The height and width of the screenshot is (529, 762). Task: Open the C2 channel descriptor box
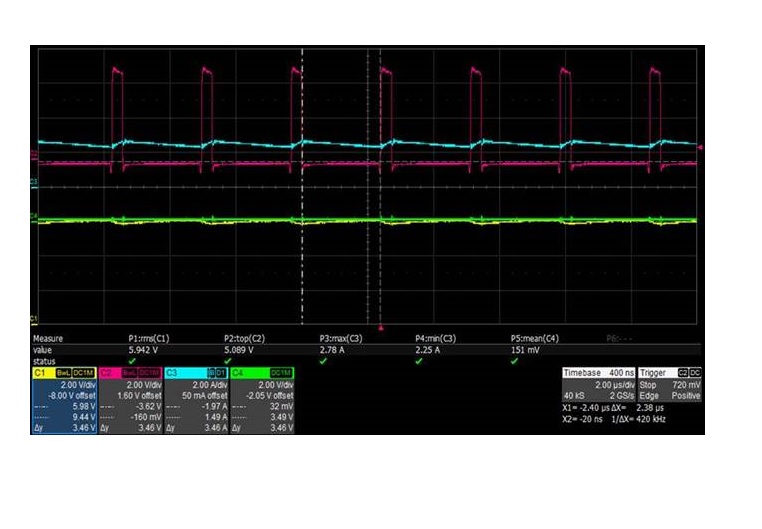click(130, 400)
